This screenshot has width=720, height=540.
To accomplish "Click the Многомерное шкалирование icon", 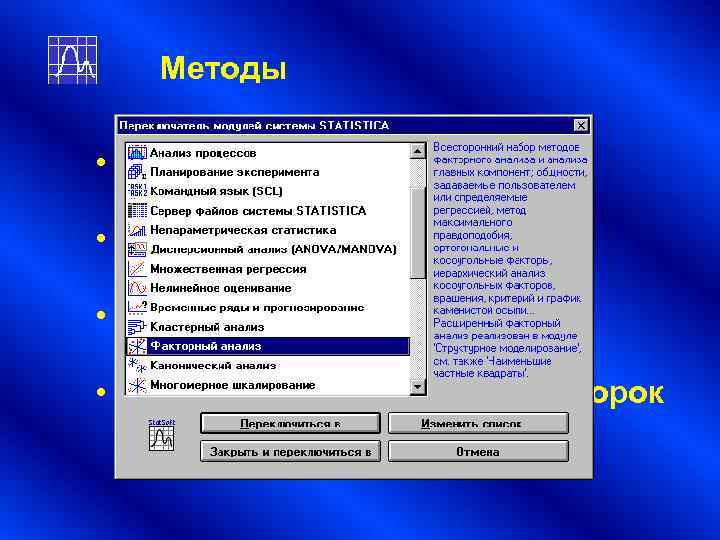I will 137,385.
